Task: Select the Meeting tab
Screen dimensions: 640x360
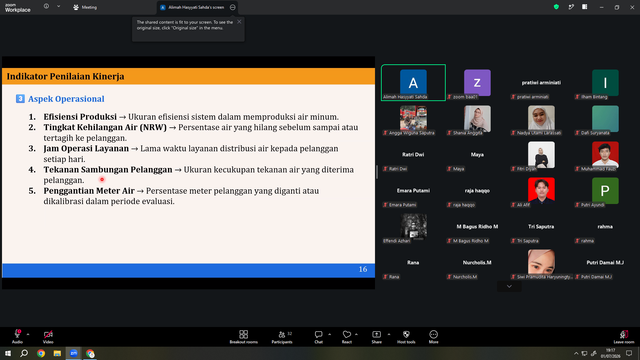Action: point(85,7)
